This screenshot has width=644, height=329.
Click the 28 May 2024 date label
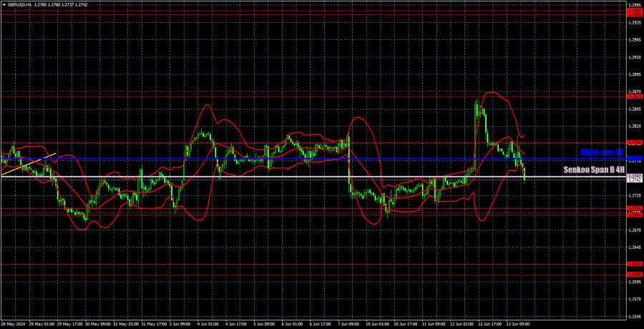point(16,324)
